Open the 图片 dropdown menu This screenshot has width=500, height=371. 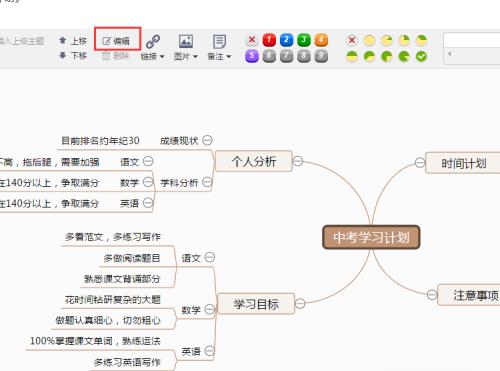186,56
